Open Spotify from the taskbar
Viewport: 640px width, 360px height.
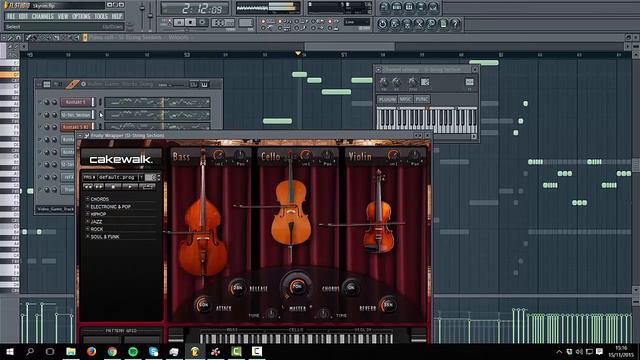pyautogui.click(x=133, y=351)
